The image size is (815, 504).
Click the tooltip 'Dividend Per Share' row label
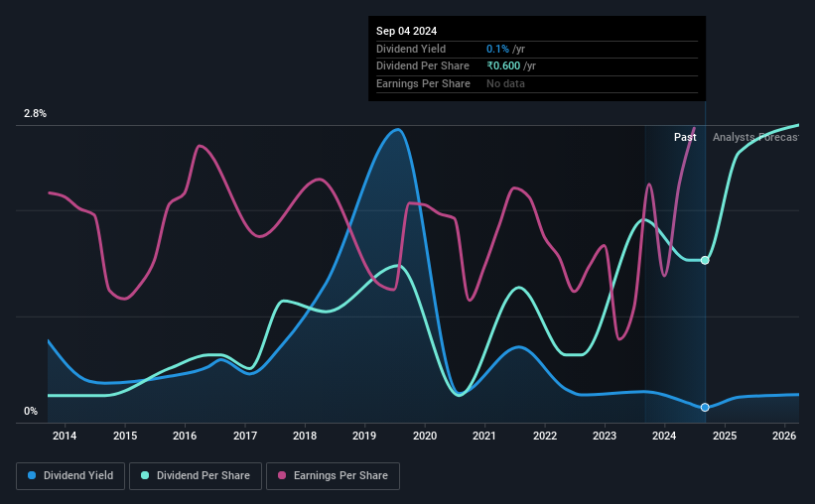click(423, 66)
